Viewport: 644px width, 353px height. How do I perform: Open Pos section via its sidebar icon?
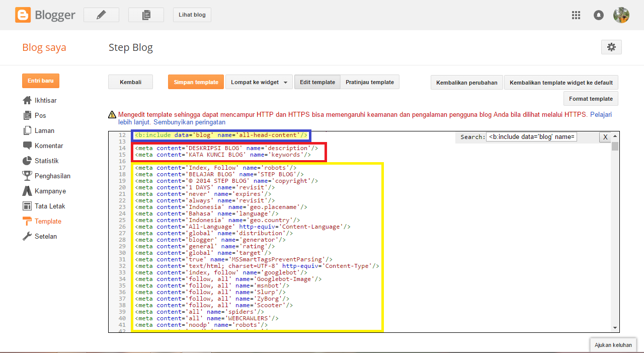coord(28,115)
